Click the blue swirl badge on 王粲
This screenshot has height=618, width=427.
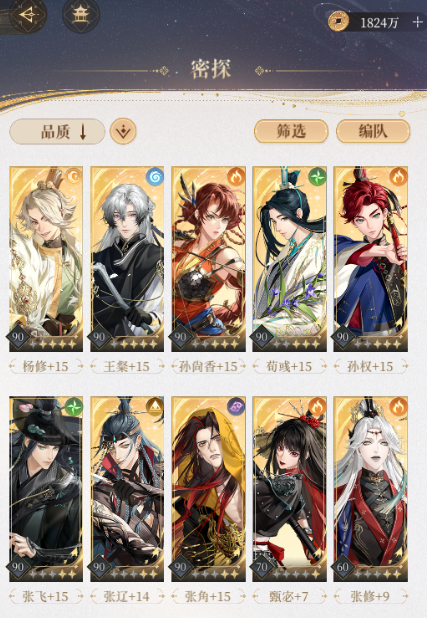155,177
